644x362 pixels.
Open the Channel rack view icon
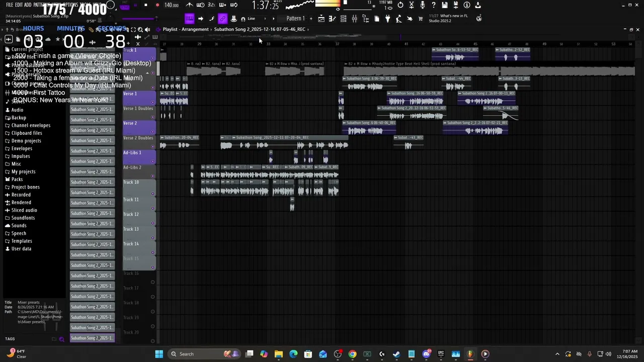click(343, 19)
